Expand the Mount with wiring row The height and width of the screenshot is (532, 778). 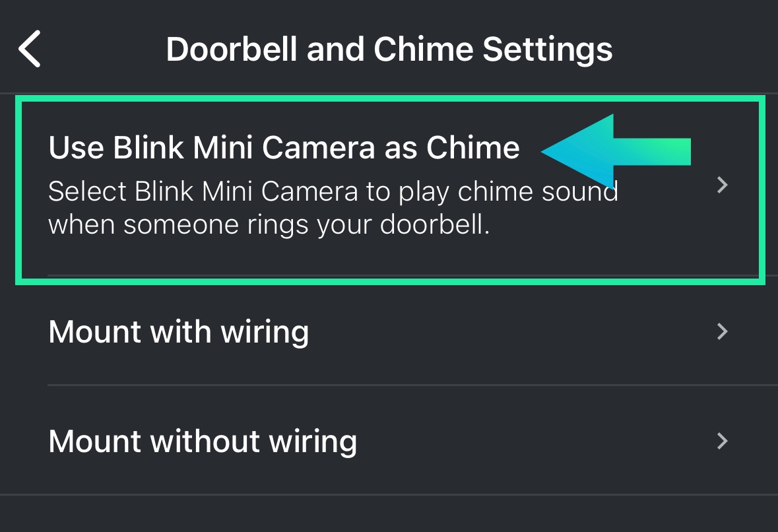coord(389,331)
